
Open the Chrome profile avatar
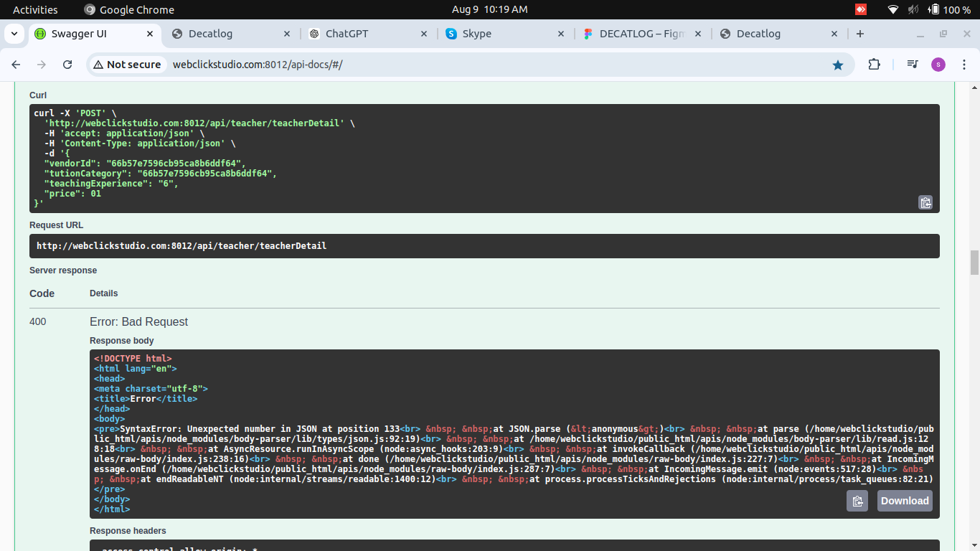[938, 65]
